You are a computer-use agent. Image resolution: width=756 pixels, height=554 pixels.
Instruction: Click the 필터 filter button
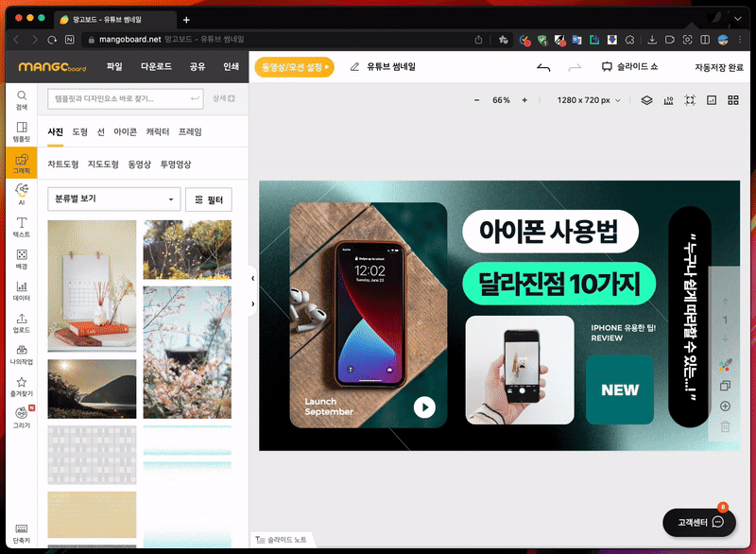pos(209,199)
